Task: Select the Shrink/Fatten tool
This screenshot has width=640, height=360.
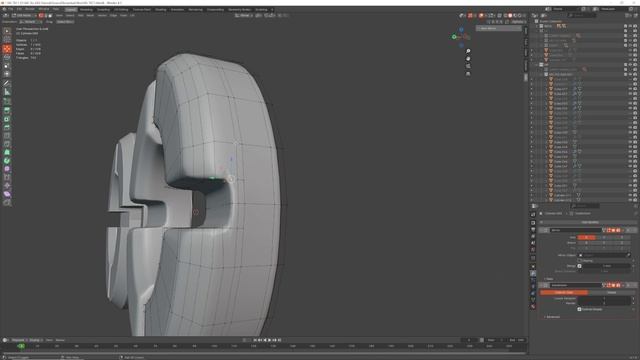Action: (7, 186)
